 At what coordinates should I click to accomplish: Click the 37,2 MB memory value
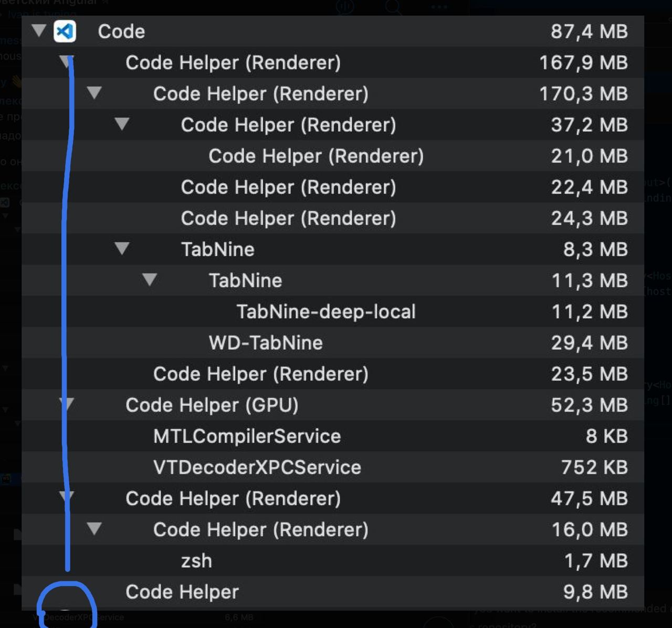589,125
